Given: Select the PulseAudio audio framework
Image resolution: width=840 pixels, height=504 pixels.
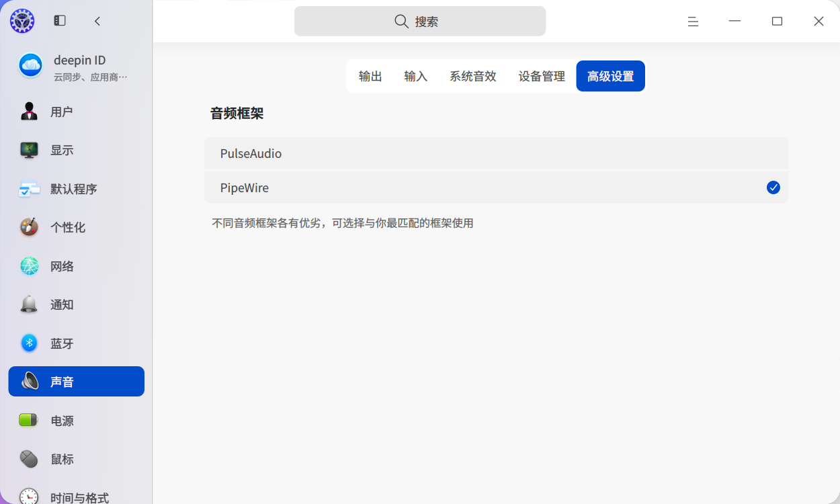Looking at the screenshot, I should (x=496, y=153).
